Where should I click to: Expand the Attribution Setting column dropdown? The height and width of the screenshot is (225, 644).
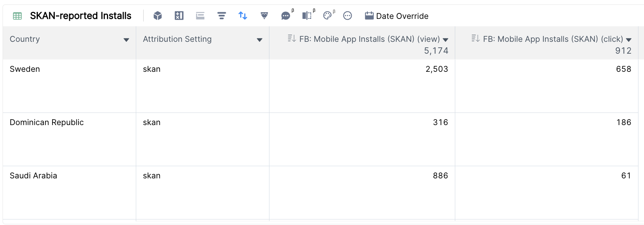(259, 40)
